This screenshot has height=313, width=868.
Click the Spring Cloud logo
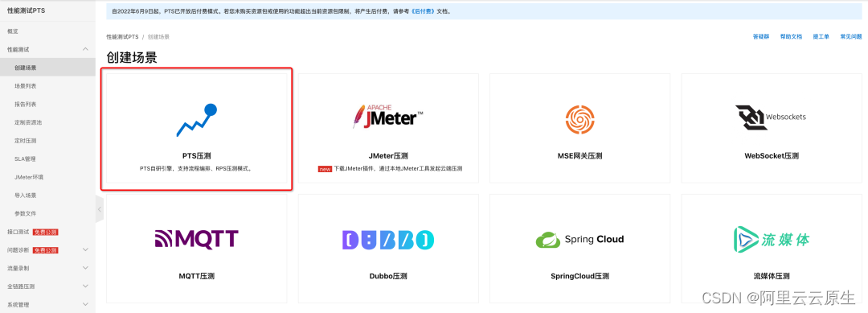tap(579, 239)
